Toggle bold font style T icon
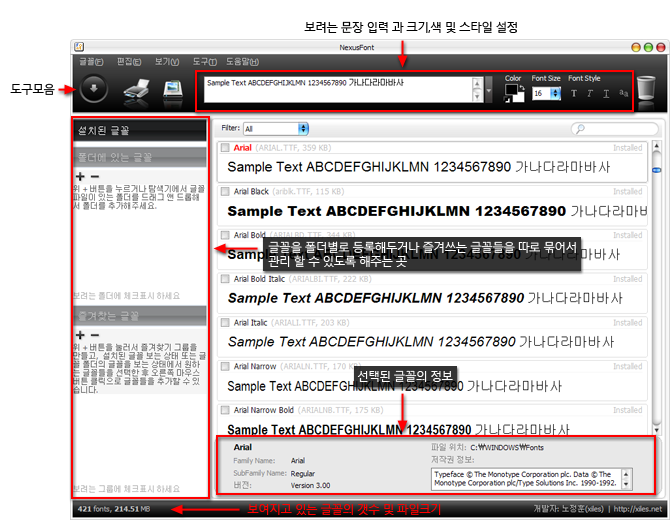The height and width of the screenshot is (520, 670). coord(574,93)
